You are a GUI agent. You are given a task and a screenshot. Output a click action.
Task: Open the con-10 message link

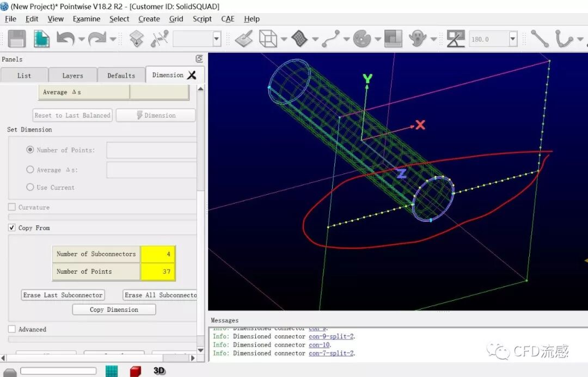[x=319, y=344]
